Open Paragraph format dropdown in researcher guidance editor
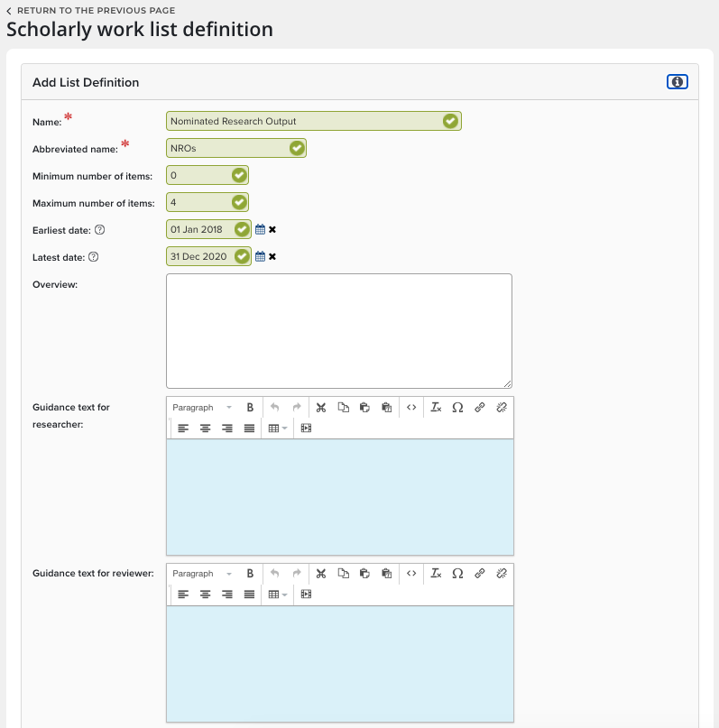 202,408
